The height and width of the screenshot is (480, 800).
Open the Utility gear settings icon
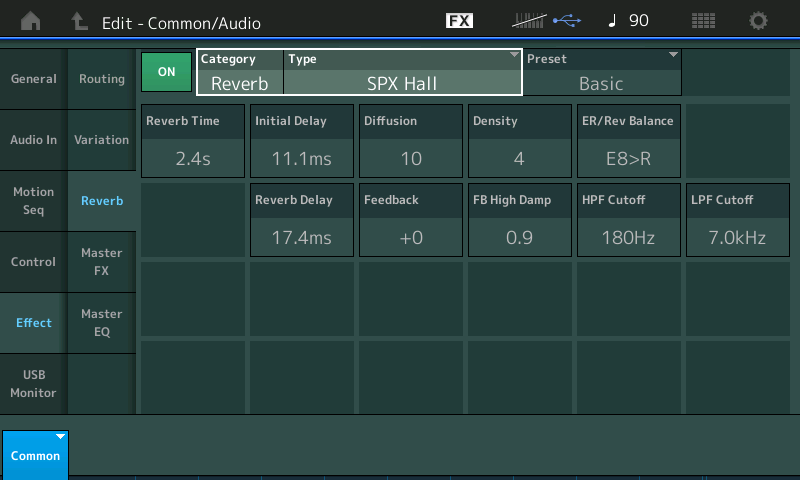(758, 21)
